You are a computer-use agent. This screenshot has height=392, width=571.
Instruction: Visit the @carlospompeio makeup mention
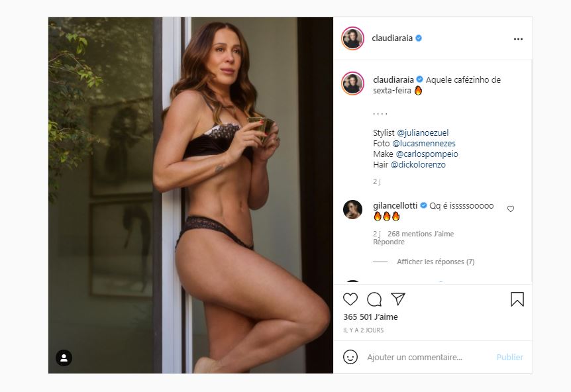(x=427, y=154)
